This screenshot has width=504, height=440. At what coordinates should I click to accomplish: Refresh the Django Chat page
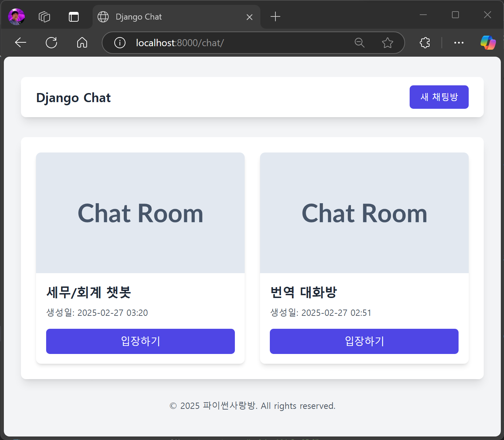click(51, 42)
